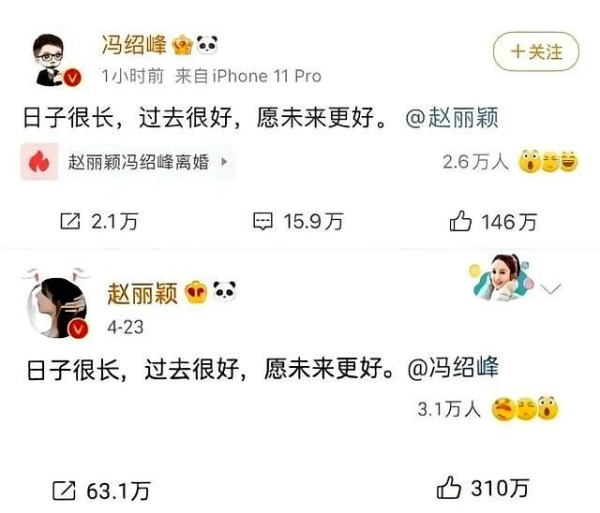Tap the repost icon showing 63.1万
Viewport: 600px width, 513px height.
(64, 490)
